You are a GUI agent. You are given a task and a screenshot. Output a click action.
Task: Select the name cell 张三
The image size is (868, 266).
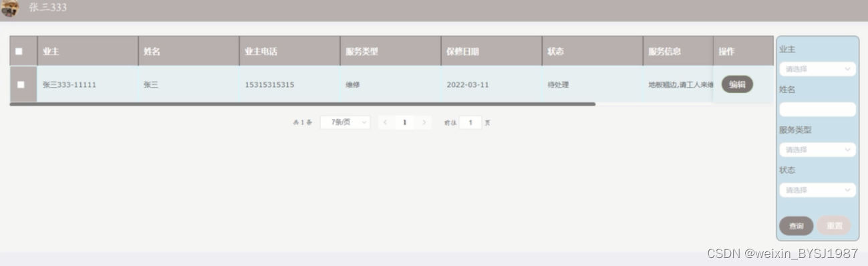coord(188,85)
